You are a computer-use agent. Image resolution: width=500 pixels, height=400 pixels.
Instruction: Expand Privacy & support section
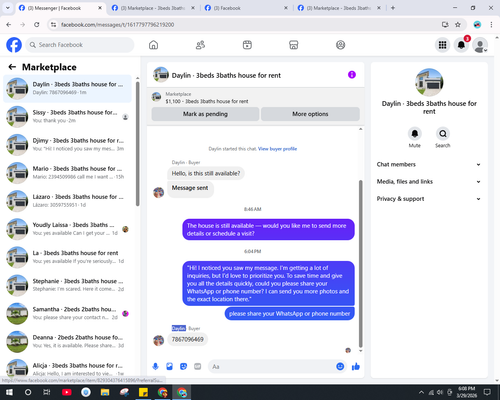click(x=429, y=199)
